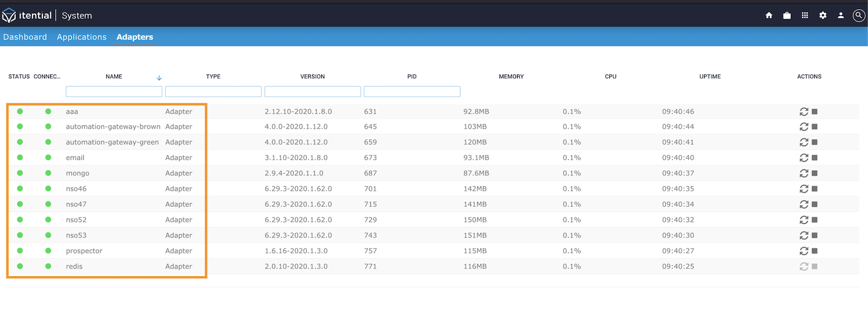
Task: Switch to the Applications tab
Action: 82,37
